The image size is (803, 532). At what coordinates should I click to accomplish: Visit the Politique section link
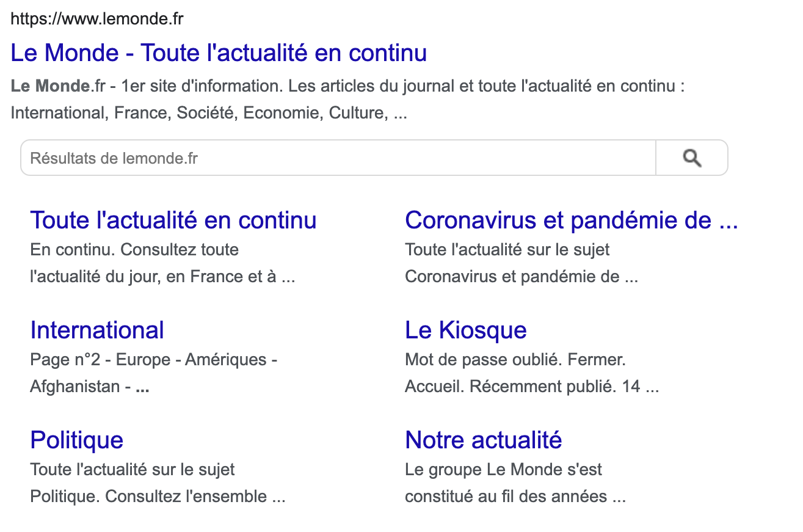[76, 440]
